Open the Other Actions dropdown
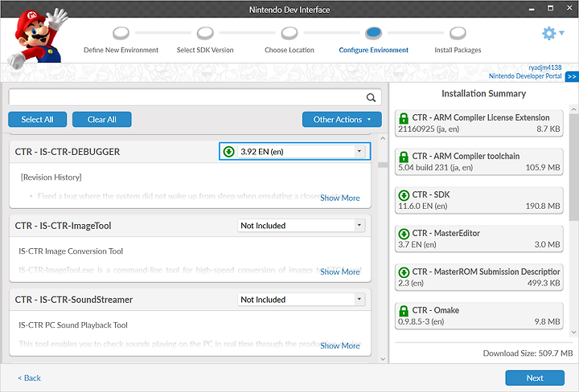This screenshot has height=392, width=579. [x=342, y=120]
